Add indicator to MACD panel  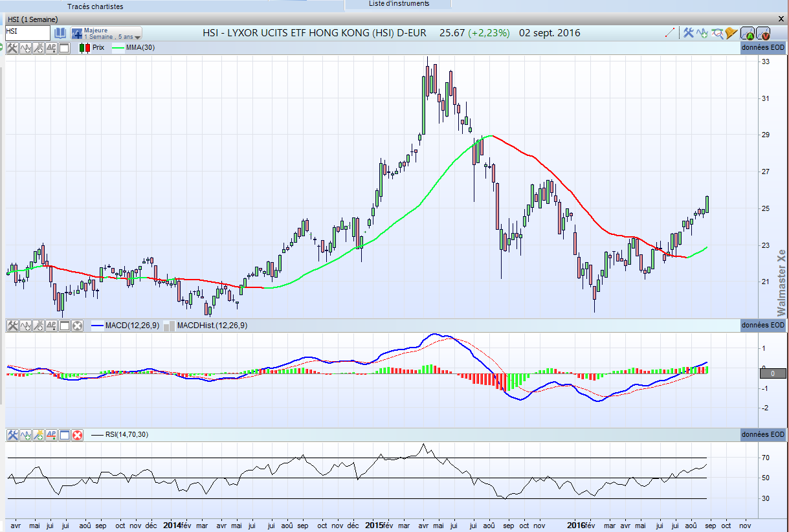[x=25, y=326]
